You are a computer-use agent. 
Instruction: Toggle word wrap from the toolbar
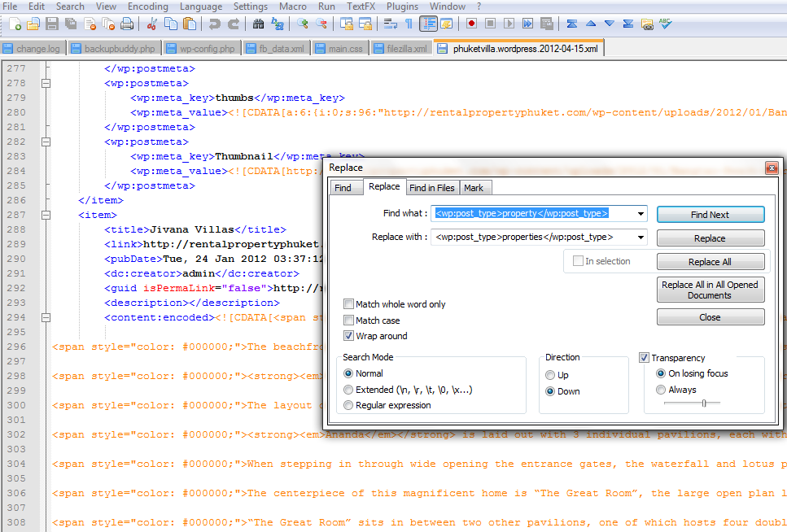[x=390, y=24]
